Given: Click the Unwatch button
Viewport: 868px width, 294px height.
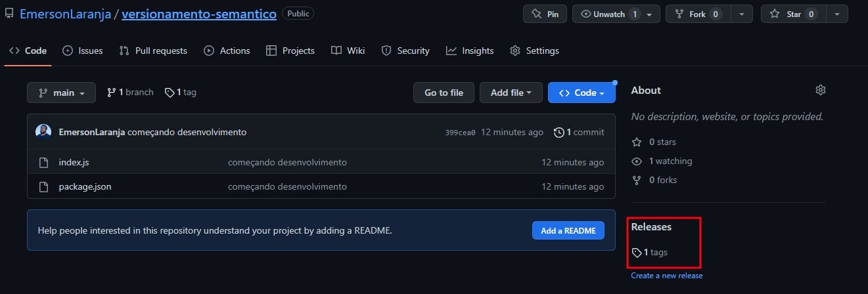Looking at the screenshot, I should coord(608,14).
